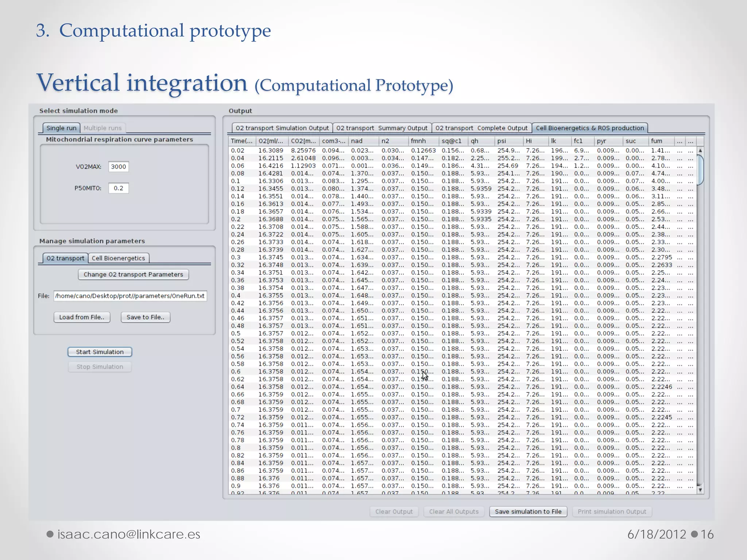The image size is (747, 560).
Task: Click the vertical scrollbar thumb
Action: pyautogui.click(x=700, y=170)
